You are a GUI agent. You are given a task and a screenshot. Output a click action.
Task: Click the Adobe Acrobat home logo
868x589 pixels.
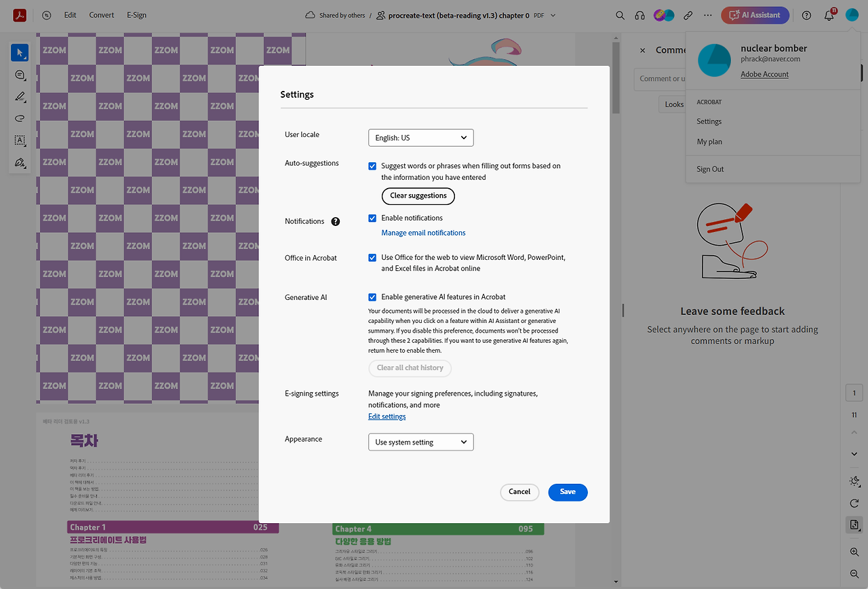tap(20, 15)
